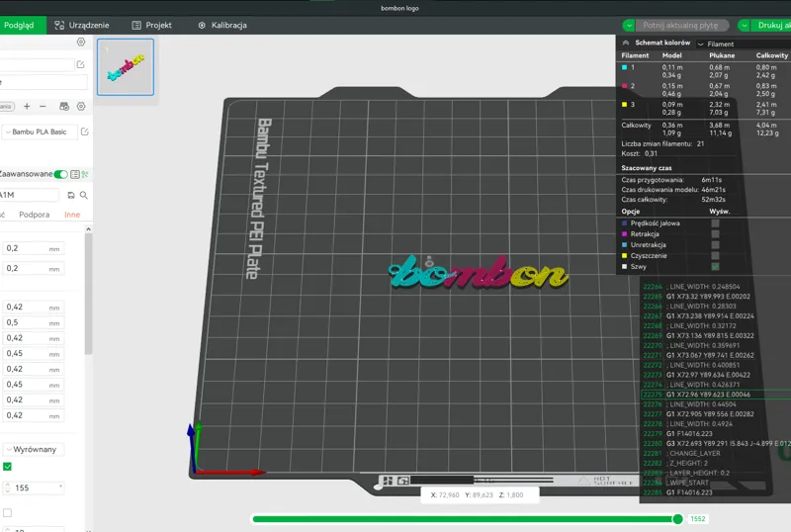Expand the Drukuj print options arrow
This screenshot has width=791, height=532.
coord(745,26)
